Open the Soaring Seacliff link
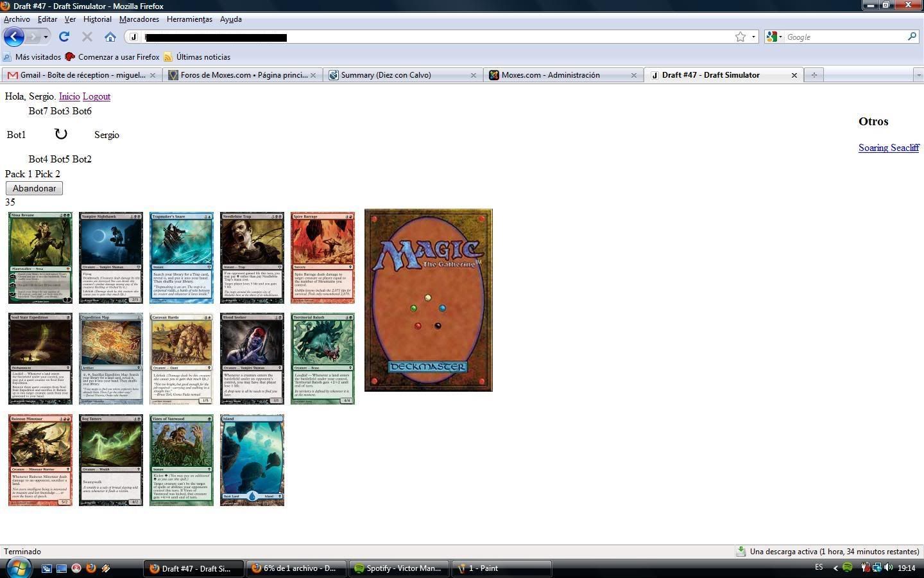This screenshot has width=924, height=578. click(x=889, y=148)
